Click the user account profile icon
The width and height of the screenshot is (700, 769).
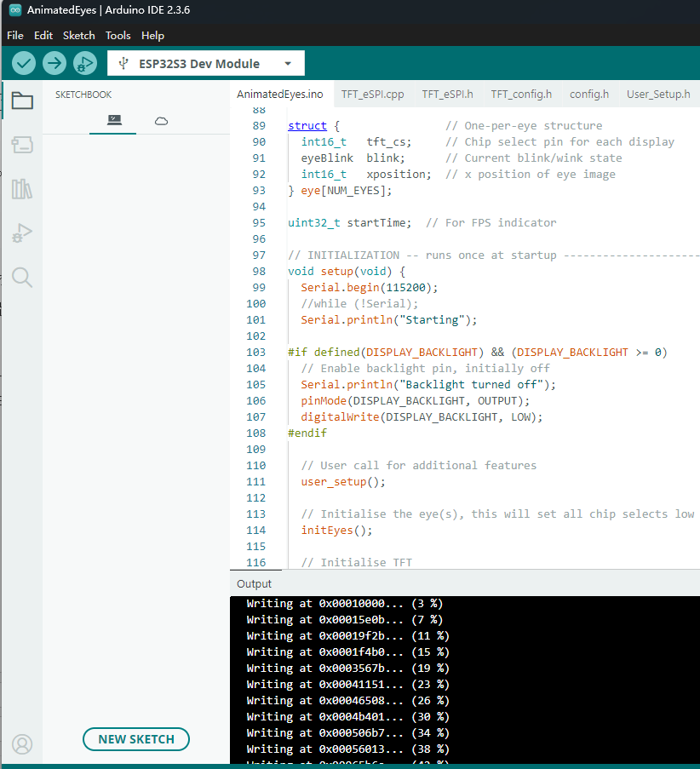[22, 744]
